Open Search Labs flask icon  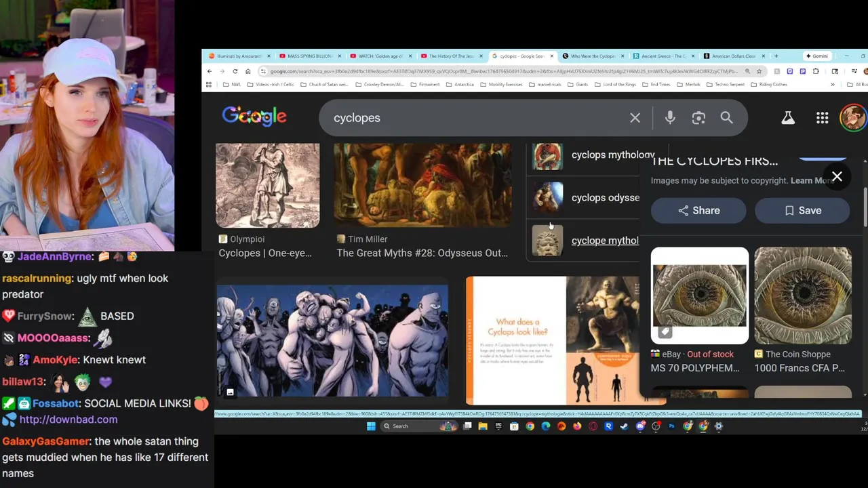(788, 118)
